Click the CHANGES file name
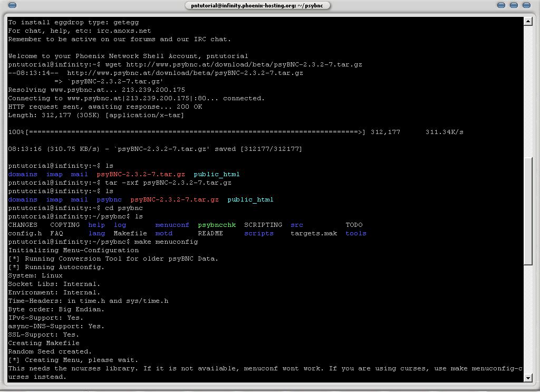Image resolution: width=540 pixels, height=392 pixels. coord(23,225)
